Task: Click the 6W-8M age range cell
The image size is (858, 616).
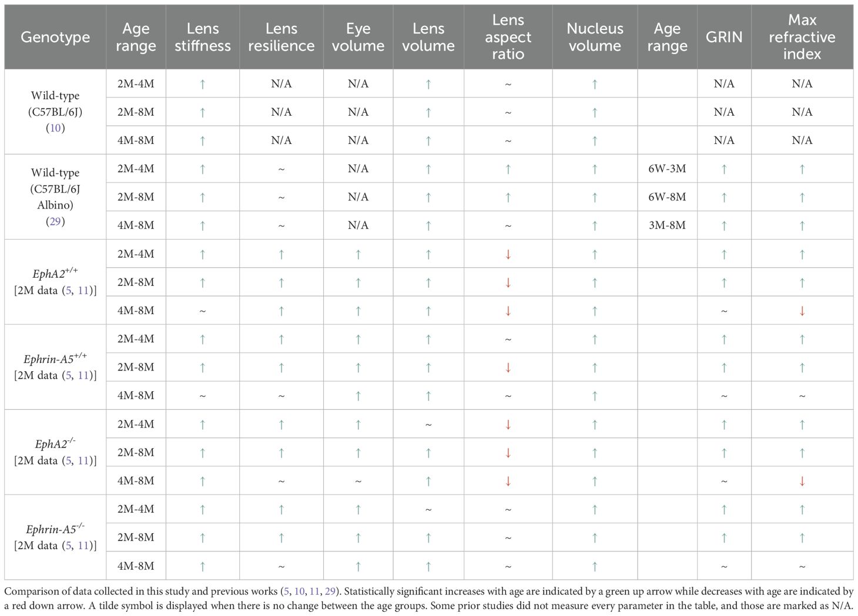Action: pos(667,197)
